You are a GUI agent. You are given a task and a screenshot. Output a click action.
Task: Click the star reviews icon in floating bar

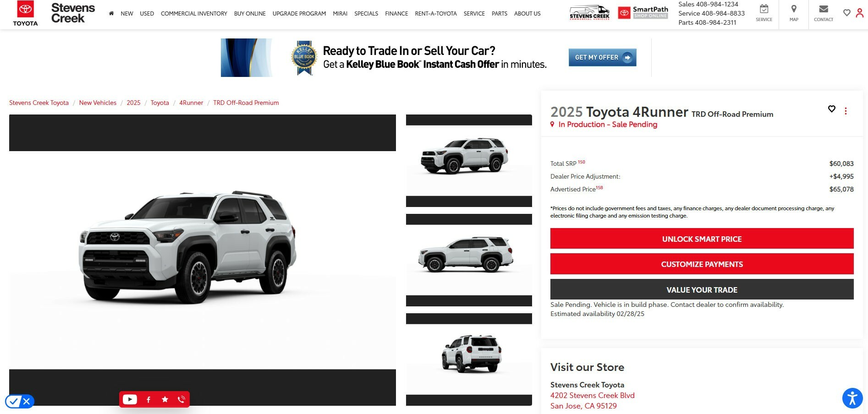[165, 399]
